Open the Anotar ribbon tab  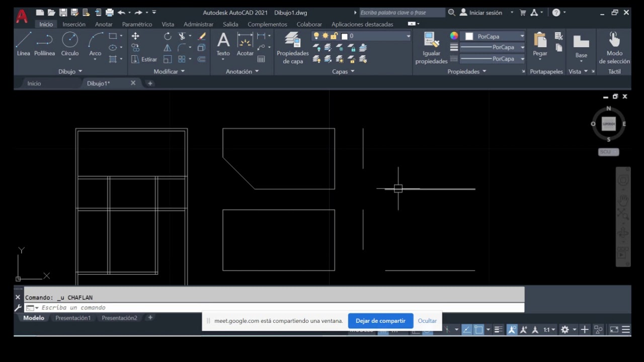104,24
